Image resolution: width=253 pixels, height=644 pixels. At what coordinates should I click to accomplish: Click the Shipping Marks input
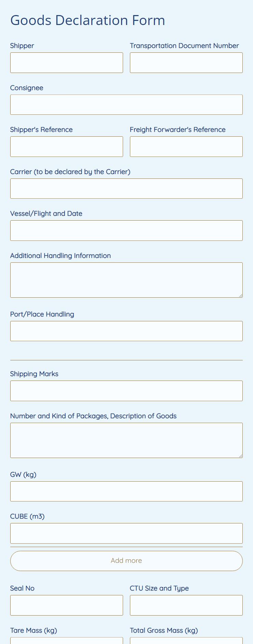126,391
